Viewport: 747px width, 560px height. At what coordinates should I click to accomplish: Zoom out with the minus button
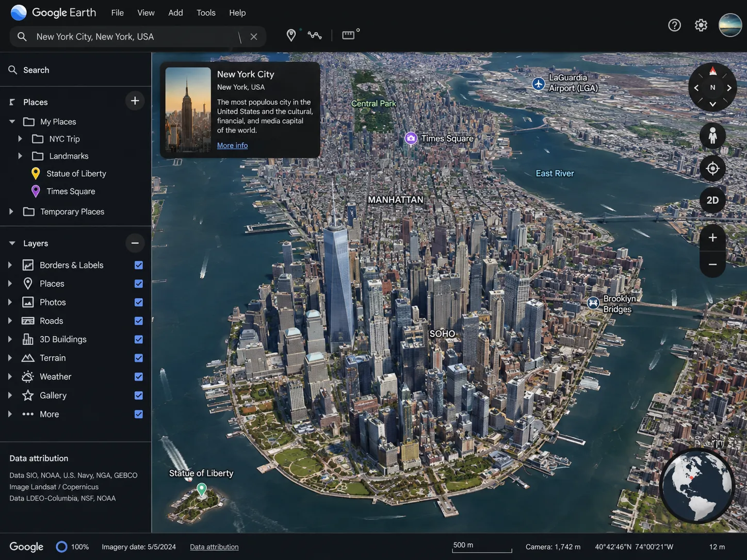tap(712, 265)
